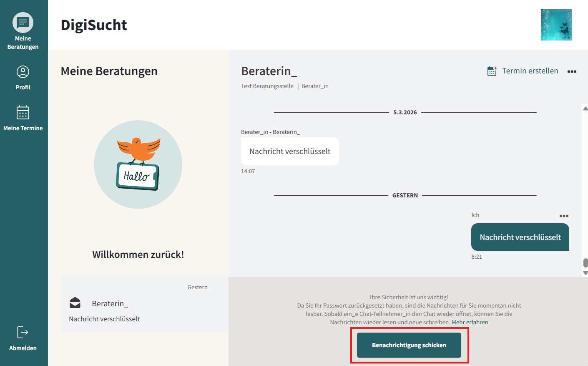Follow the Mehr erfahren link

point(470,322)
